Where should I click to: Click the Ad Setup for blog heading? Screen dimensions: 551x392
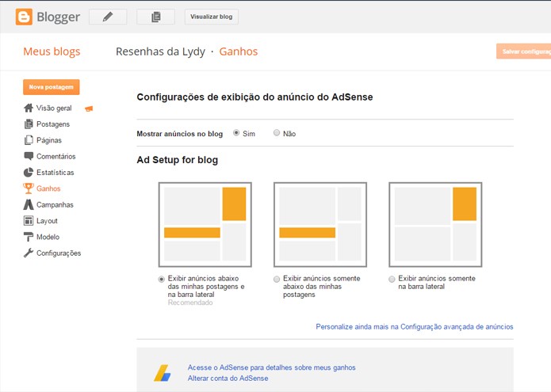tap(178, 160)
